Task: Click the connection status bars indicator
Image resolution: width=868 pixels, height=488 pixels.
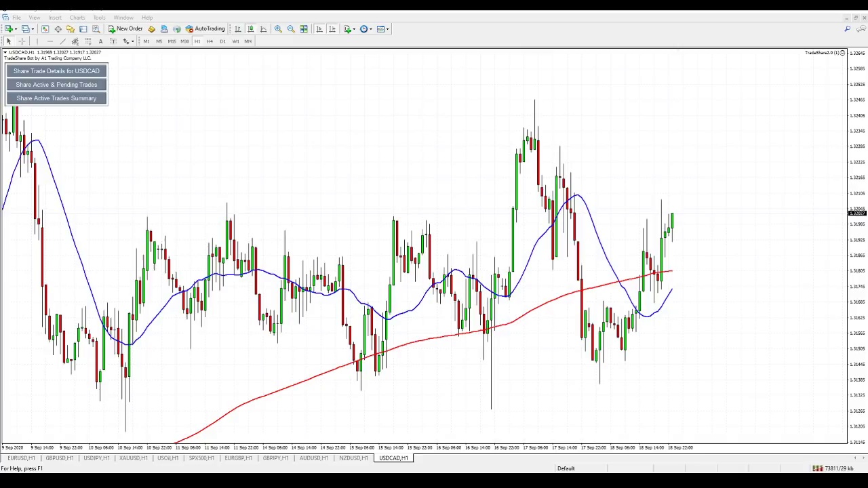Action: point(818,468)
